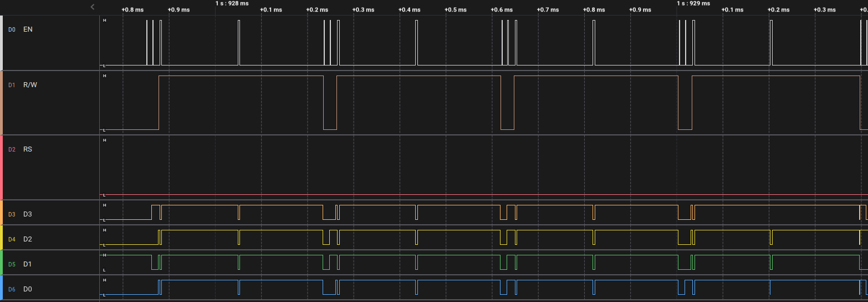The image size is (868, 302).
Task: Click the flat red RS trace
Action: [x=443, y=195]
